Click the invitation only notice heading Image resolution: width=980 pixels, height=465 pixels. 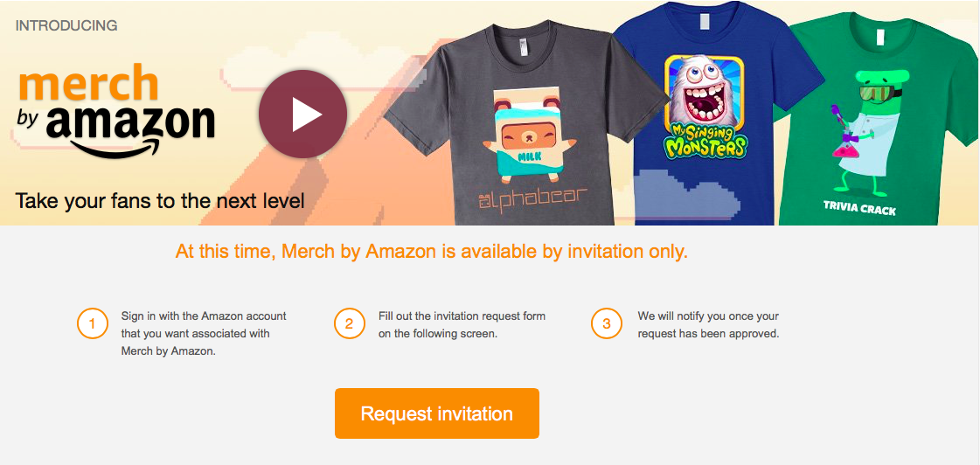point(432,252)
